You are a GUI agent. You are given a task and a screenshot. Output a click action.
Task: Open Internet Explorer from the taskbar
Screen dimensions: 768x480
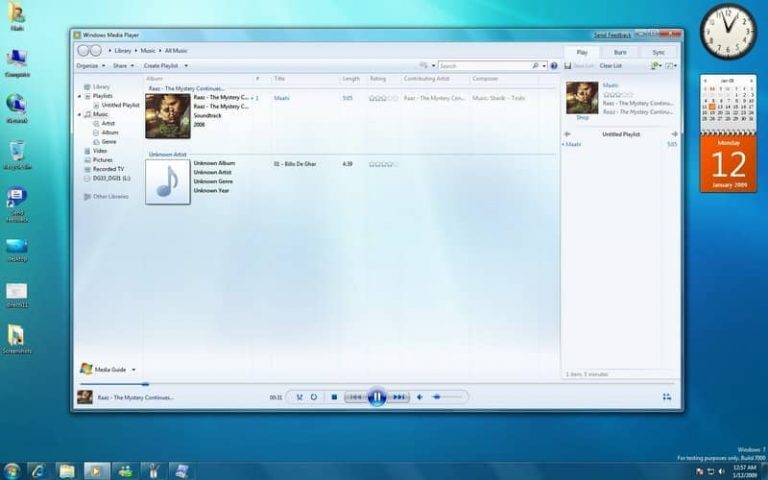[39, 471]
